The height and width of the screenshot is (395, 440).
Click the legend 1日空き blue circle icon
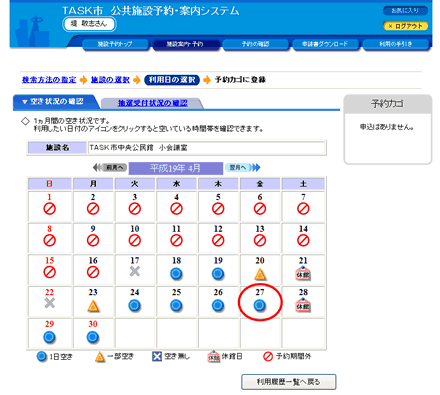coord(42,357)
